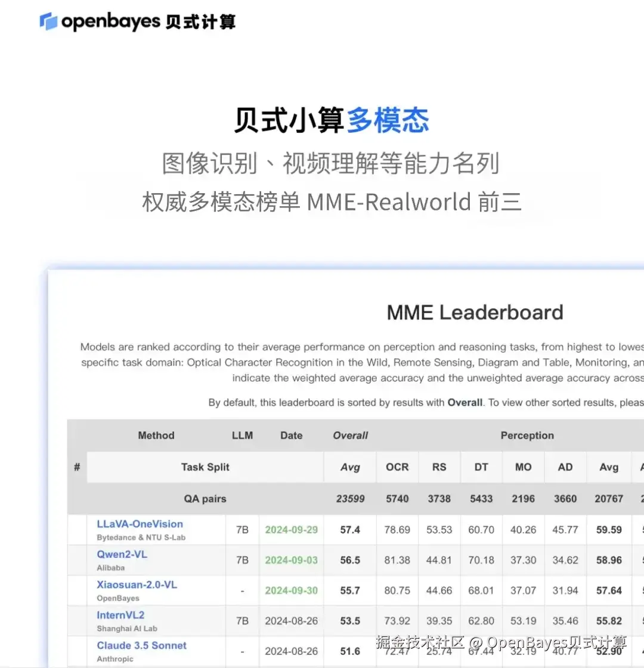Click perception average 57.64

point(609,591)
